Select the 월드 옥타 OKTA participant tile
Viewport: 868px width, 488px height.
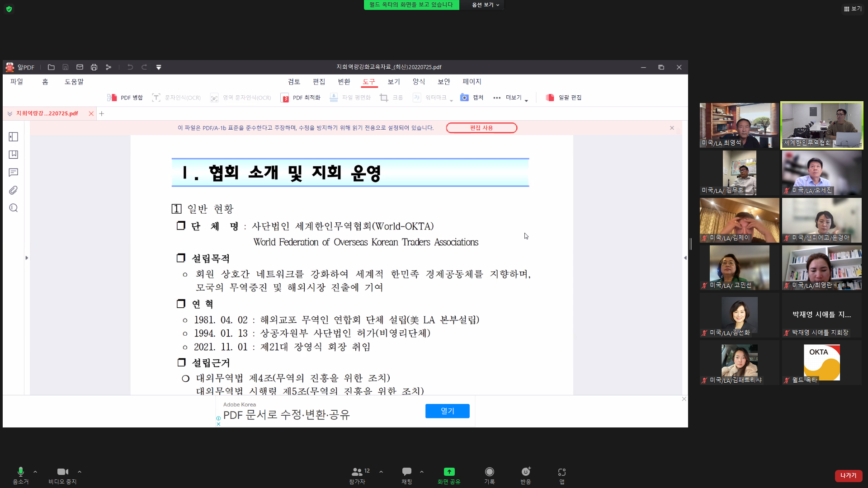pyautogui.click(x=821, y=362)
